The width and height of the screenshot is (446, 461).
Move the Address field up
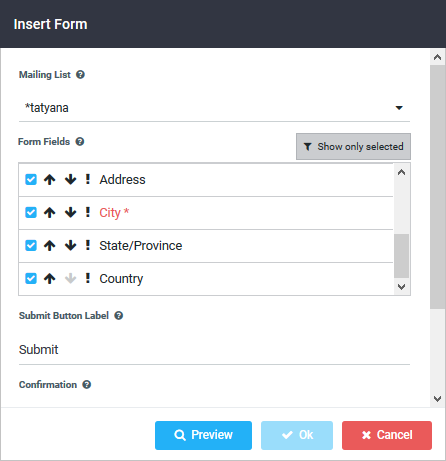tap(50, 180)
